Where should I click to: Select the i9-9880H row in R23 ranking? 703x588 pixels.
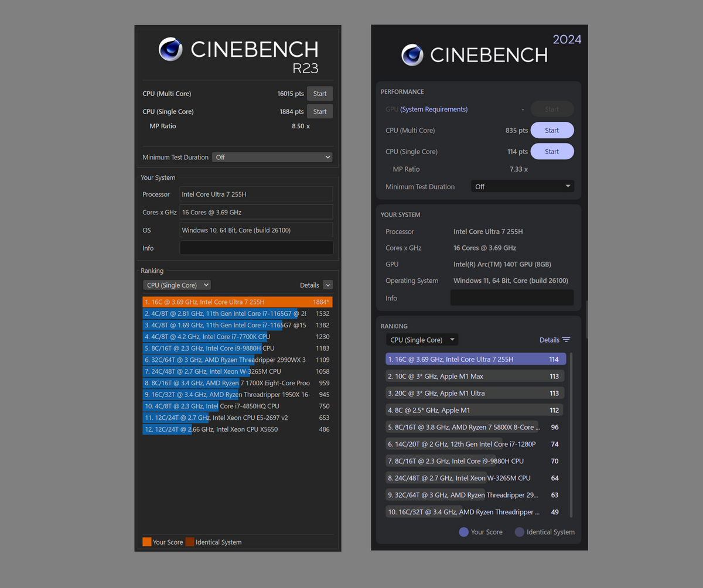click(237, 348)
